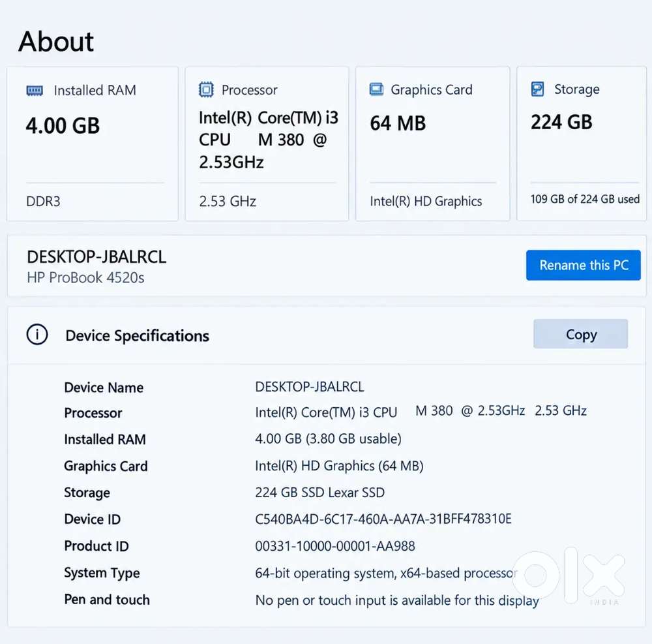This screenshot has height=644, width=652.
Task: Click the Device Specifications info icon
Action: click(37, 335)
